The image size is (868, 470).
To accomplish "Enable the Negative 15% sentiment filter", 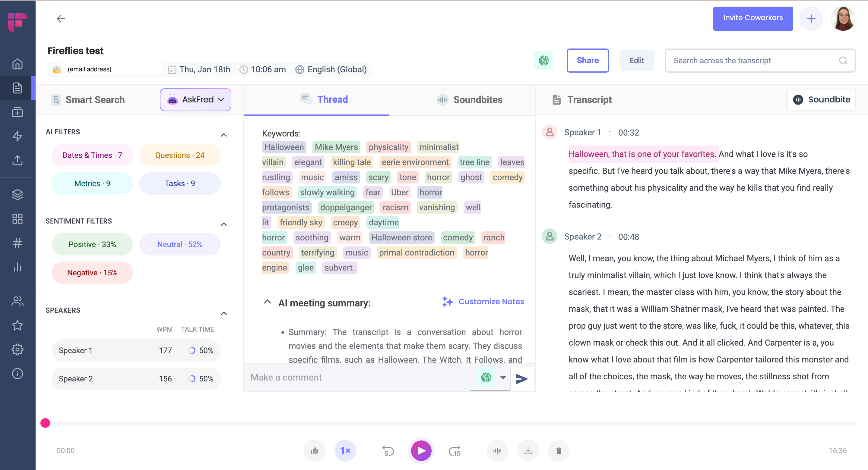I will 92,272.
